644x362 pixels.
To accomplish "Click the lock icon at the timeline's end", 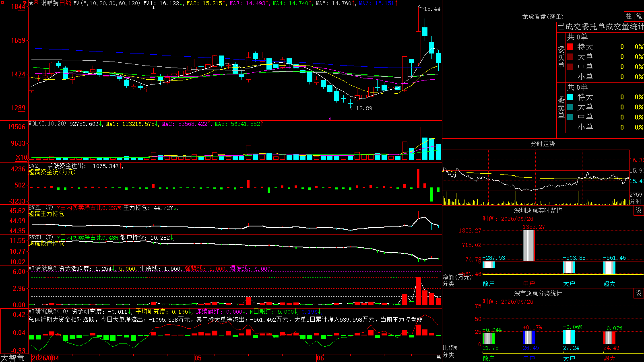I will pos(438,357).
